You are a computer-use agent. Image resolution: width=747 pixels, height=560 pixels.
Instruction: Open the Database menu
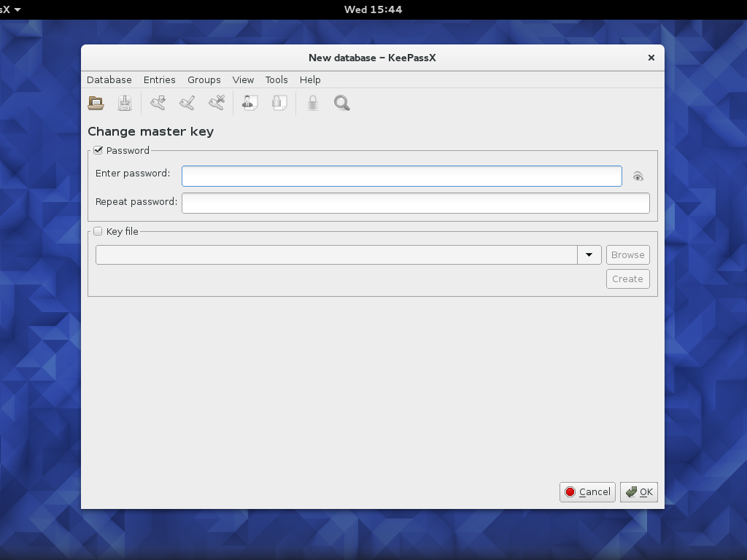109,80
